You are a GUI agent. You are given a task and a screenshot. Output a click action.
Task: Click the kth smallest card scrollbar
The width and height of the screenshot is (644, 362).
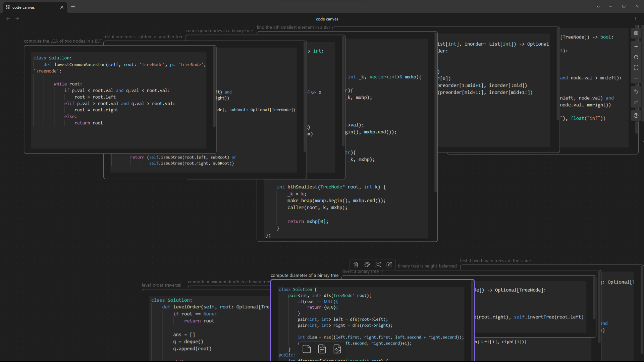coord(435,112)
